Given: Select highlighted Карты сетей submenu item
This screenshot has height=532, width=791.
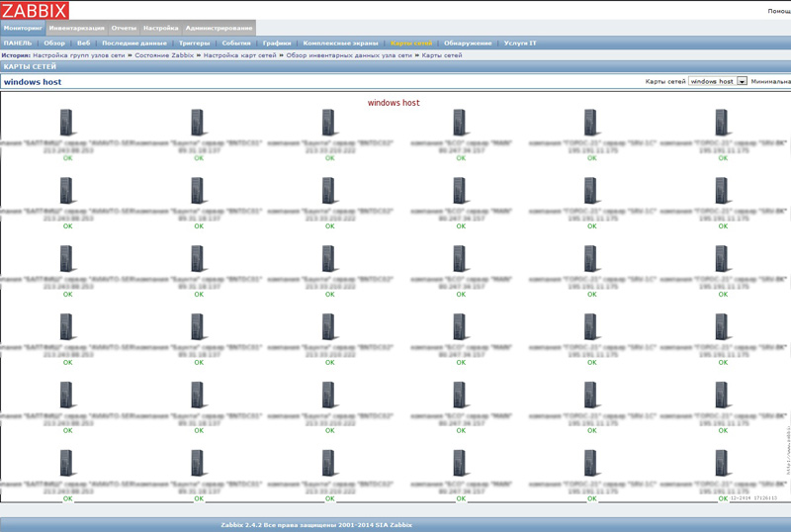Looking at the screenshot, I should point(411,44).
